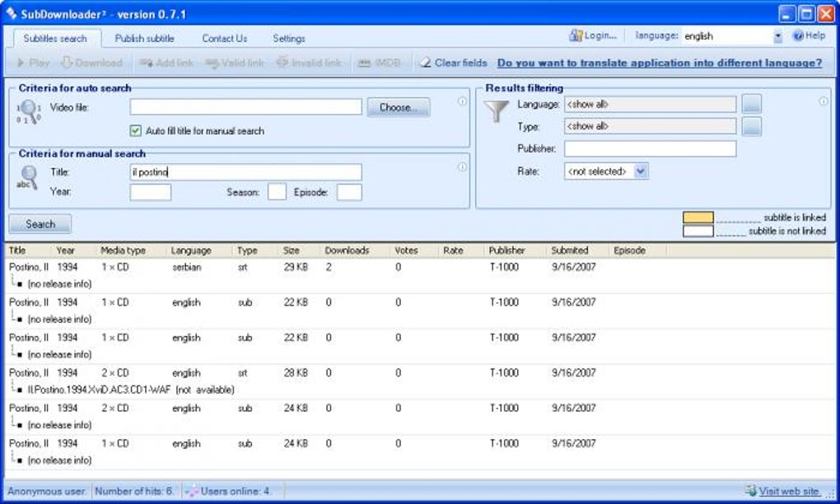Go to the Contact Us tab
Image resolution: width=840 pixels, height=504 pixels.
click(x=225, y=39)
